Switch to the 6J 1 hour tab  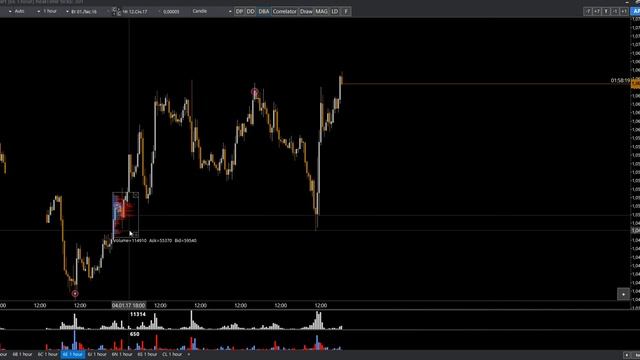[97, 354]
